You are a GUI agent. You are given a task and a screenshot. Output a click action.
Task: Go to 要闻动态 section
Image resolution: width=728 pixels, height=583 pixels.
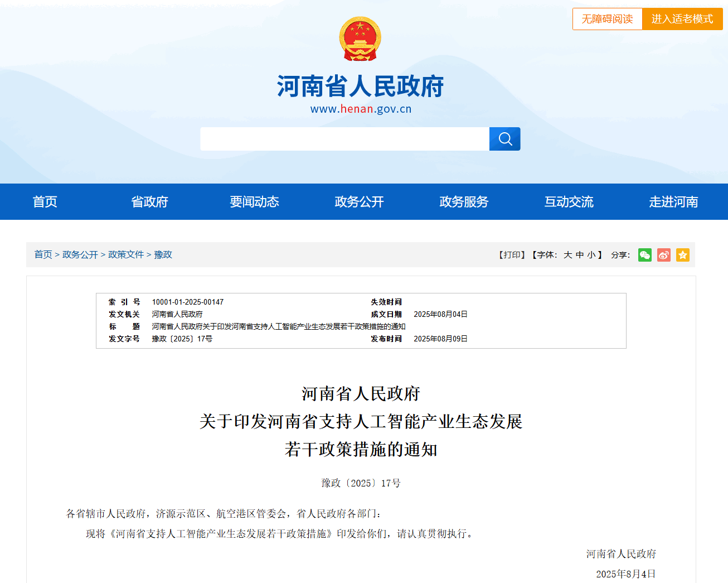click(254, 202)
